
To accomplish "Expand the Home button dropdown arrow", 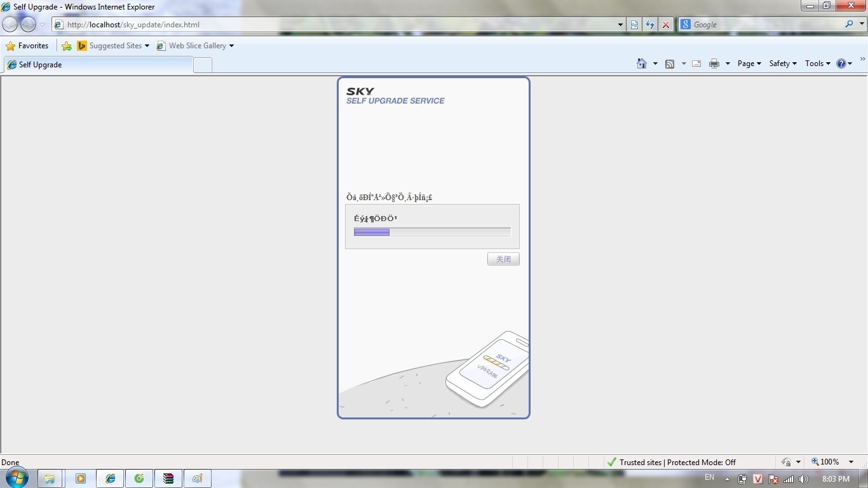I will [655, 64].
